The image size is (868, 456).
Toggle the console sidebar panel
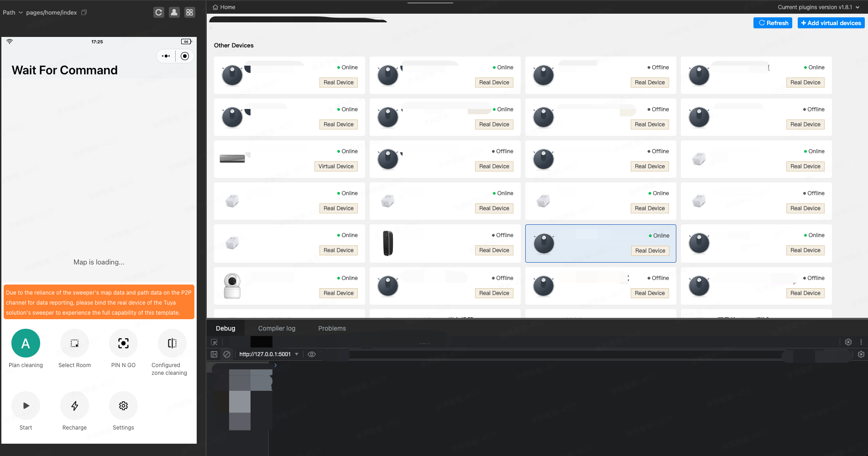[x=214, y=354]
